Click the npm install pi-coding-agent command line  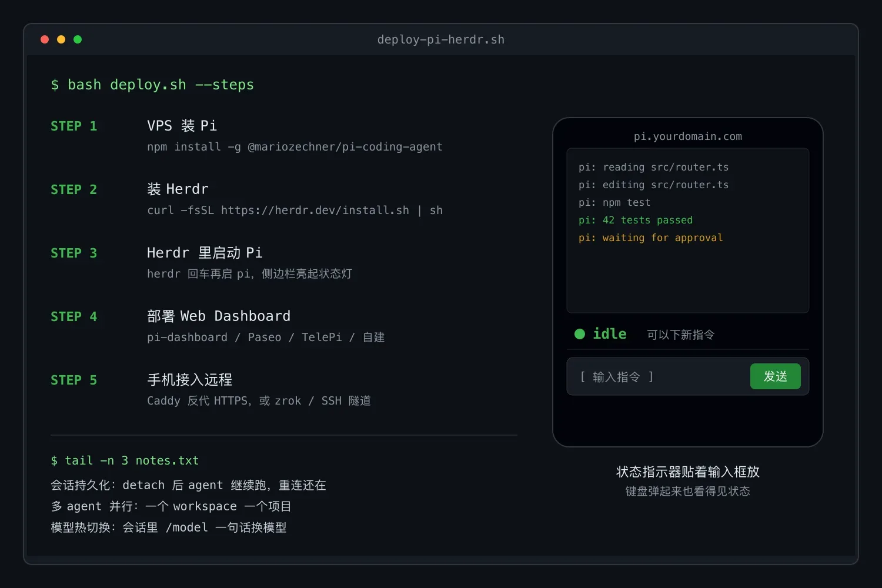295,146
